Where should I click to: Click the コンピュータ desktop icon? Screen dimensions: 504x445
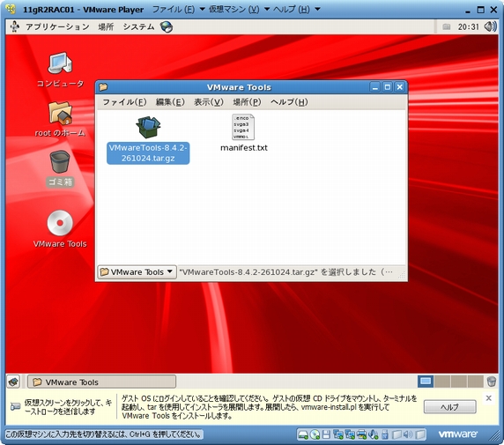60,63
